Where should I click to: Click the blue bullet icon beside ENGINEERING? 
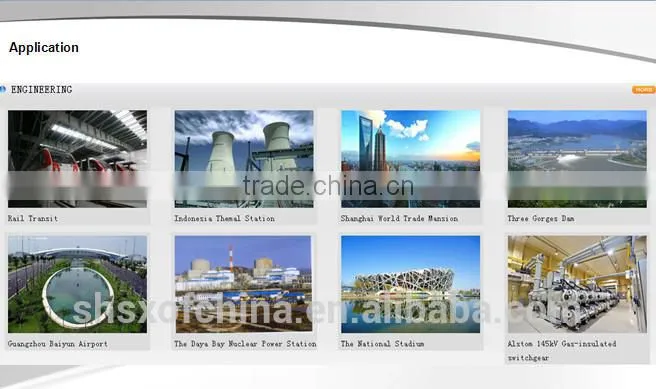click(3, 89)
